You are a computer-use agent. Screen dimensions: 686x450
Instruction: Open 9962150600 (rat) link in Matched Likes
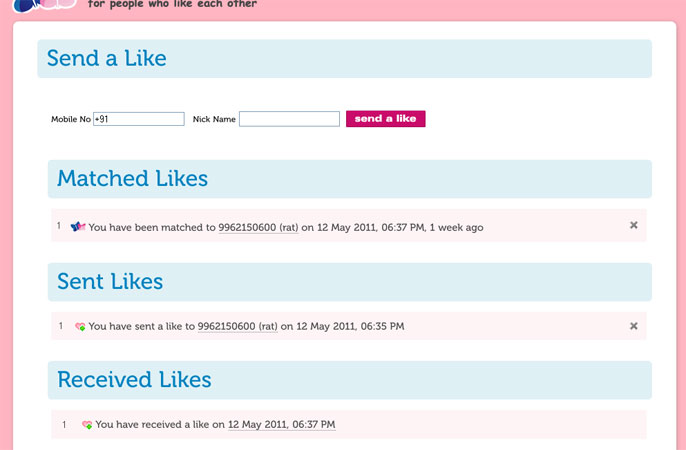(258, 227)
